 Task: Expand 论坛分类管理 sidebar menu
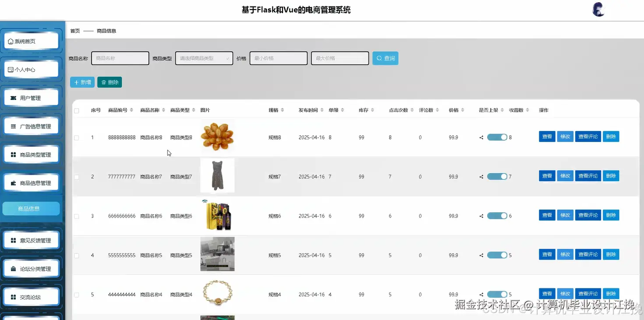[x=31, y=269]
